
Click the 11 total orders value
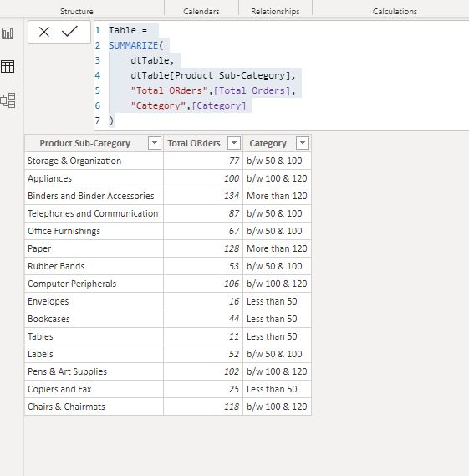(x=234, y=336)
